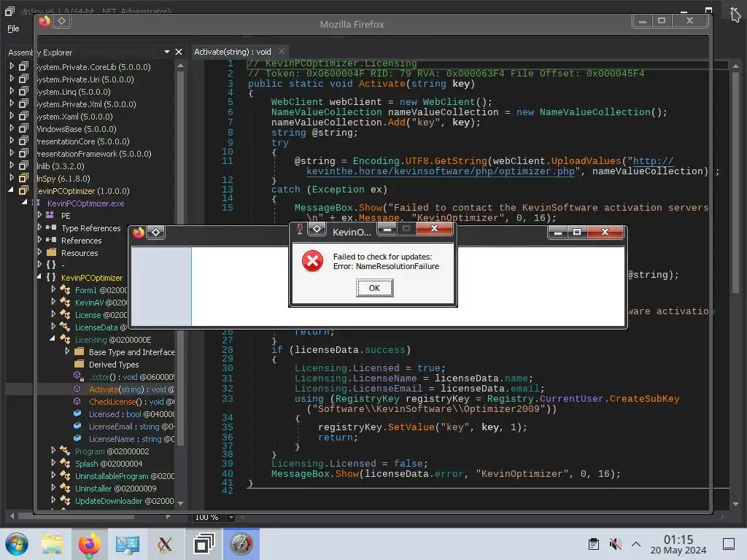Viewport: 747px width, 560px height.
Task: Collapse the KevinPCOptimizer namespace node
Action: (39, 277)
